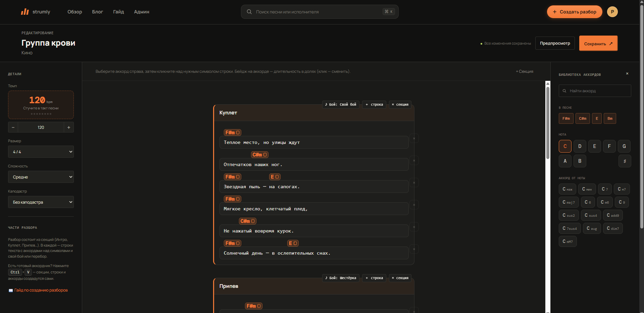
Task: Choose the 'C маж' chord type
Action: [567, 189]
